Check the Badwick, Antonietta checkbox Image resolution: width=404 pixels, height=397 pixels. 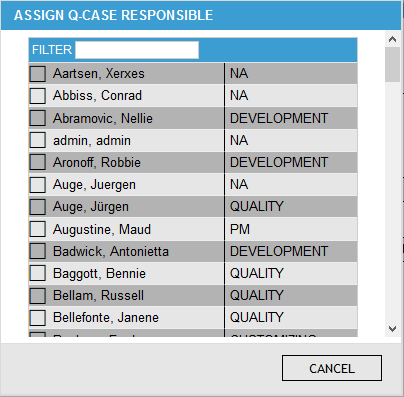coord(38,251)
